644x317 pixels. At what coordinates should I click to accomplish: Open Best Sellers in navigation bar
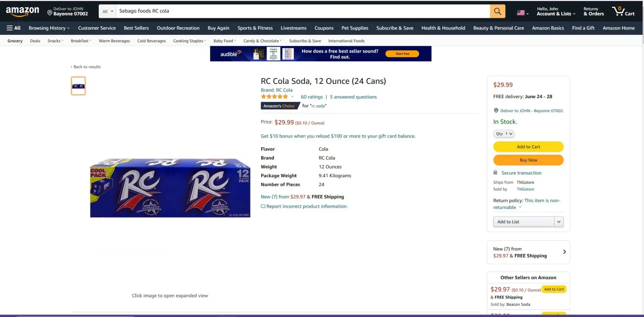pos(136,28)
